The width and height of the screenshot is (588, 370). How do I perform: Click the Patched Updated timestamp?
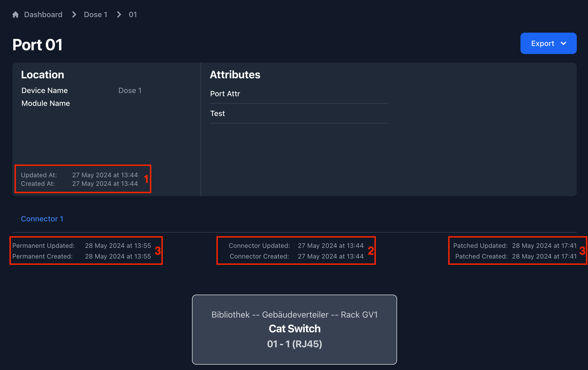click(x=544, y=245)
